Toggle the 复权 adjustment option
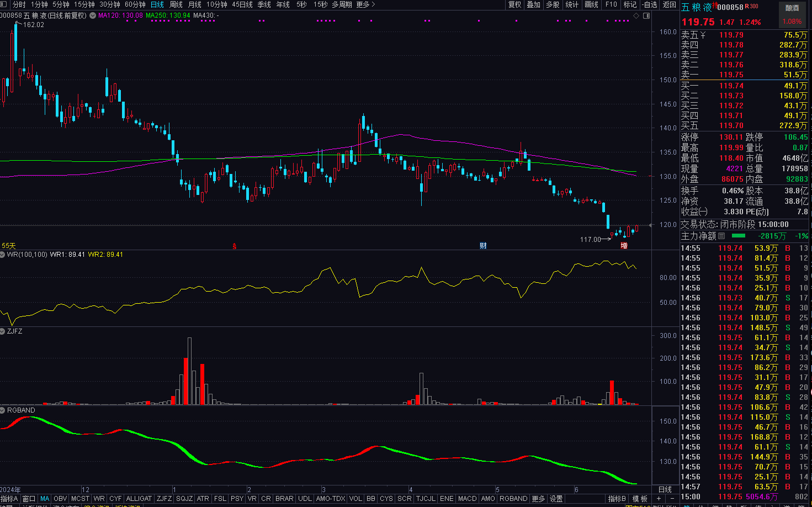The image size is (812, 507). (515, 4)
